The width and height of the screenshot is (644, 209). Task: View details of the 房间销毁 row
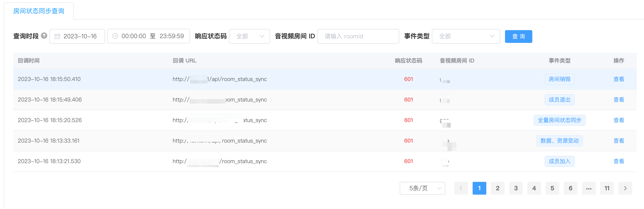(x=618, y=79)
